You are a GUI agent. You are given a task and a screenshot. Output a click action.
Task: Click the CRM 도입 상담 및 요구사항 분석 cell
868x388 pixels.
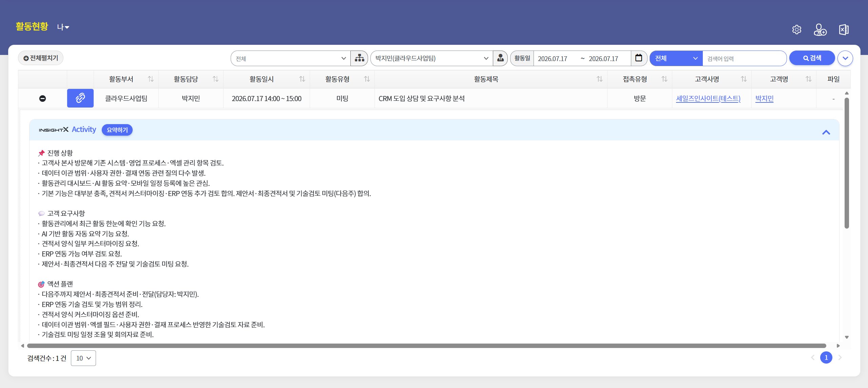[x=490, y=98]
